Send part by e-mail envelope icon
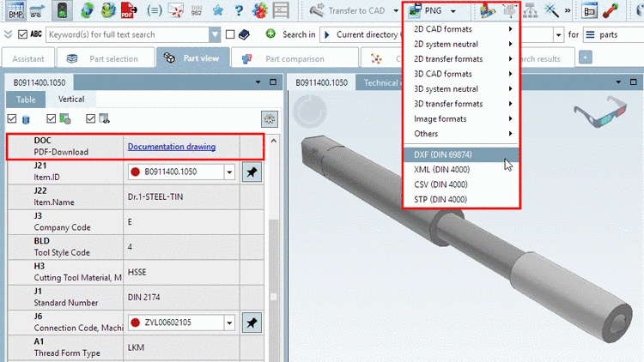The image size is (644, 362). 176,10
